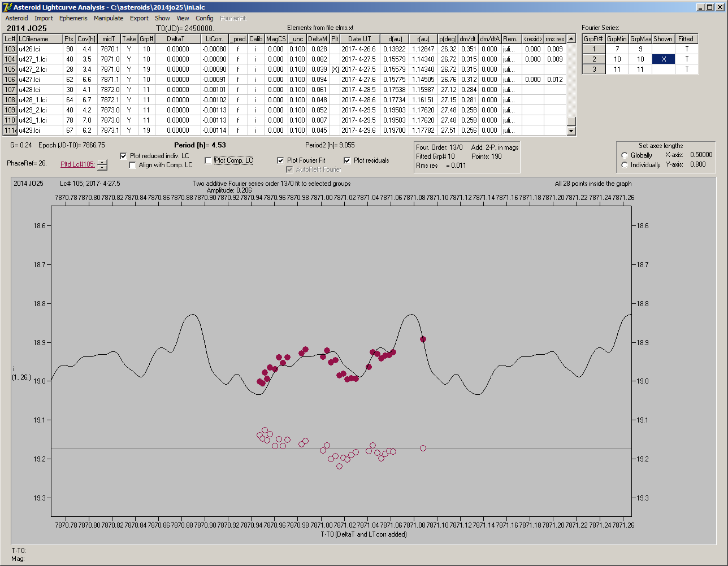
Task: Click the AutoRefit Fourier checkbox
Action: [x=289, y=169]
